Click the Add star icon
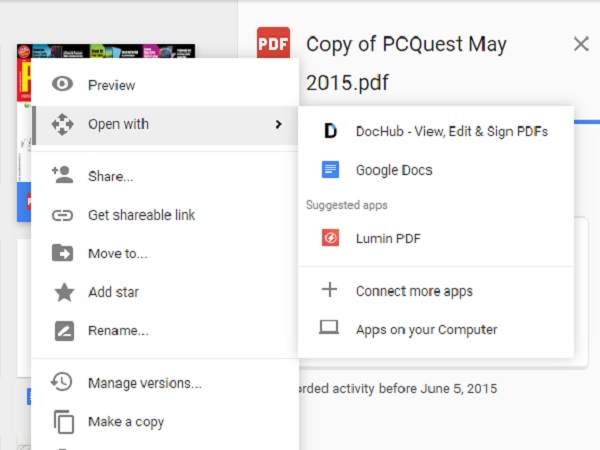Screen dimensions: 600x450 click(64, 292)
